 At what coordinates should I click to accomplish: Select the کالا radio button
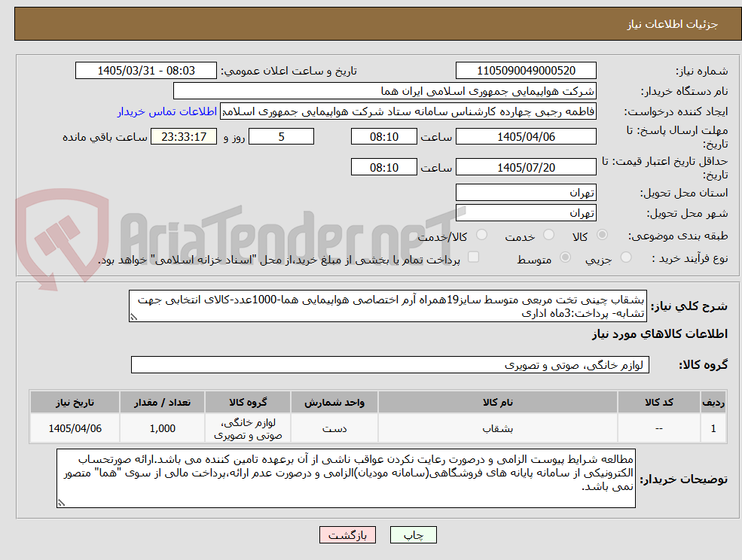(x=603, y=235)
